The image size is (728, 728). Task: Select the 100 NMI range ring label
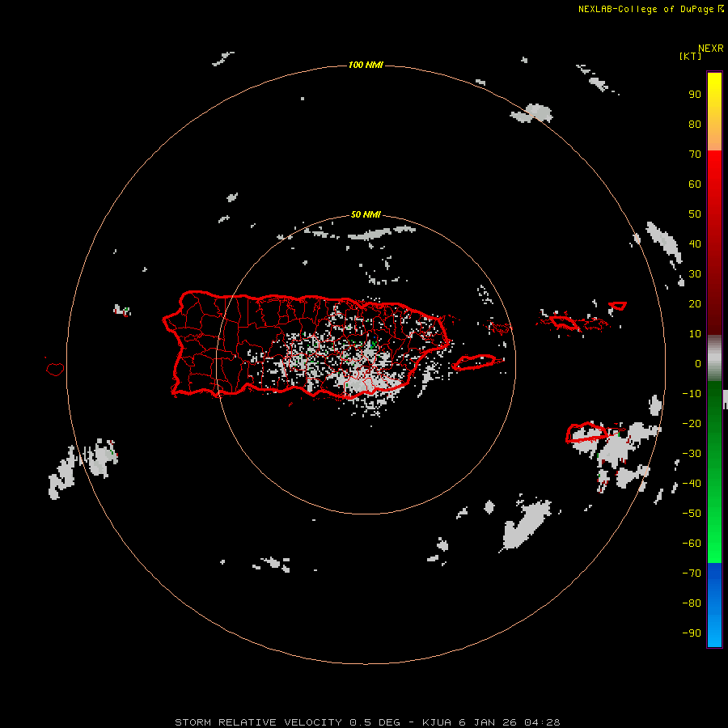click(x=366, y=65)
